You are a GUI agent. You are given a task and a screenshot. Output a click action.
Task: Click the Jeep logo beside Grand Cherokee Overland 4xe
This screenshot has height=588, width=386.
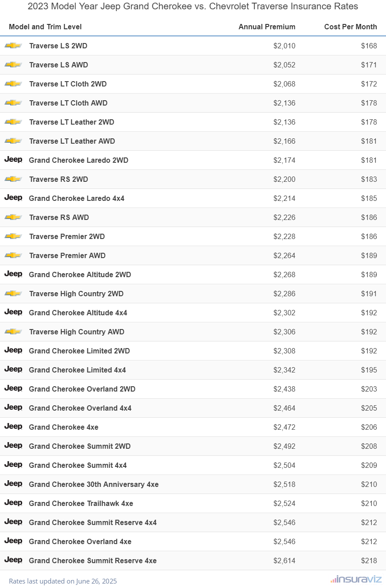[x=13, y=541]
